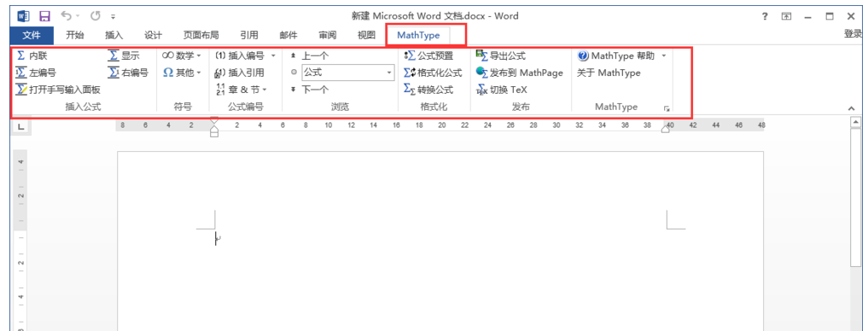Open handwriting input panel 打开手写输入面板
The image size is (868, 331).
pos(58,90)
